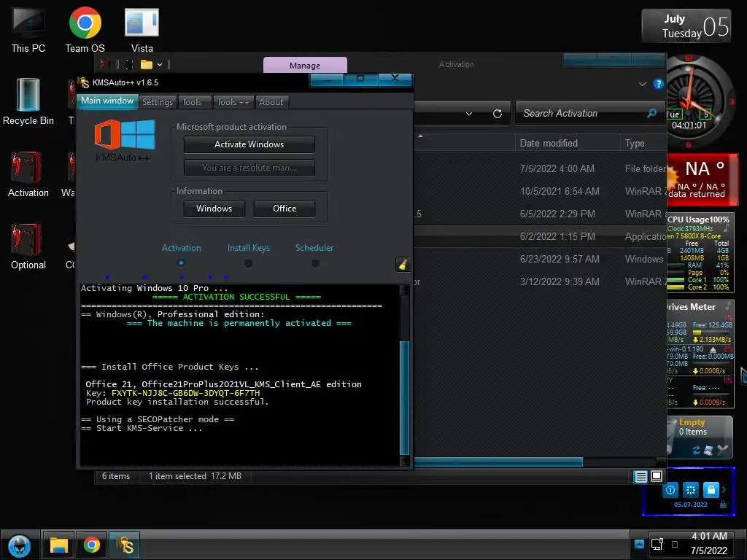Click the Activate Windows button
Image resolution: width=747 pixels, height=560 pixels.
[249, 144]
